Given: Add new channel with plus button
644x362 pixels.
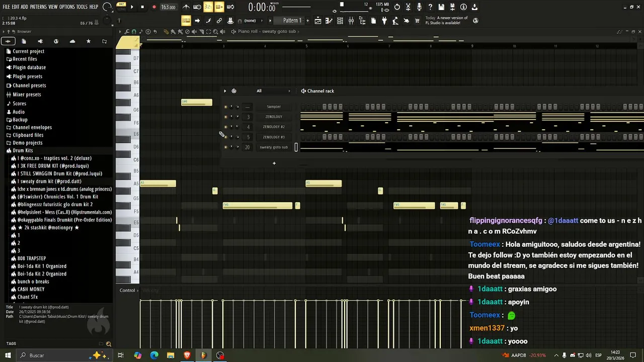Looking at the screenshot, I should click(x=274, y=163).
